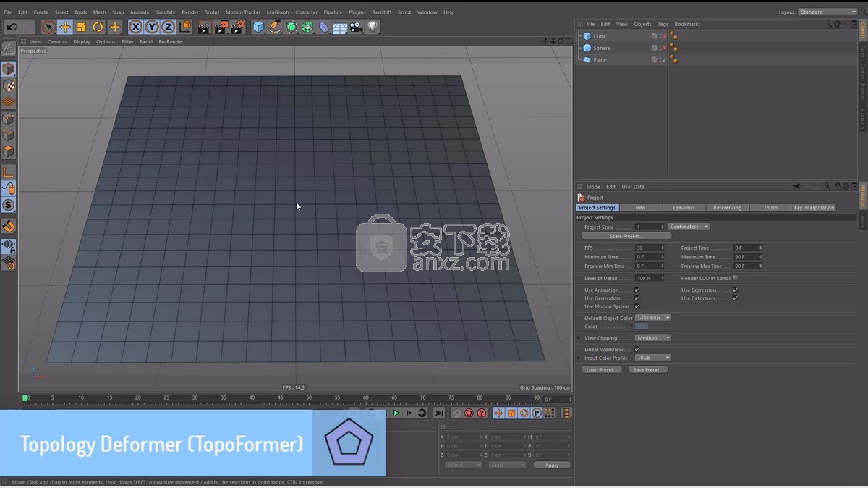Toggle Use Expression checkbox
This screenshot has height=488, width=868.
point(736,290)
